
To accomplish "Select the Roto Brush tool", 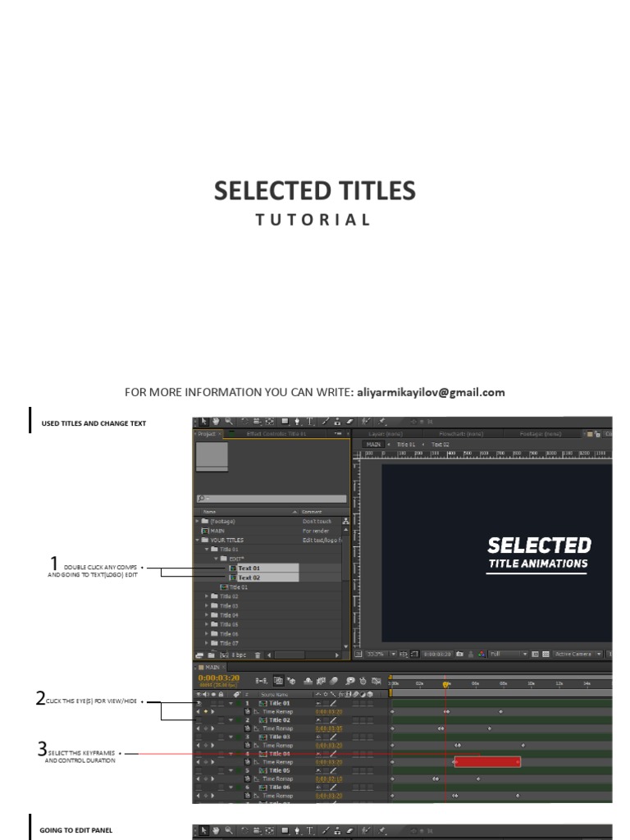I will coord(367,422).
